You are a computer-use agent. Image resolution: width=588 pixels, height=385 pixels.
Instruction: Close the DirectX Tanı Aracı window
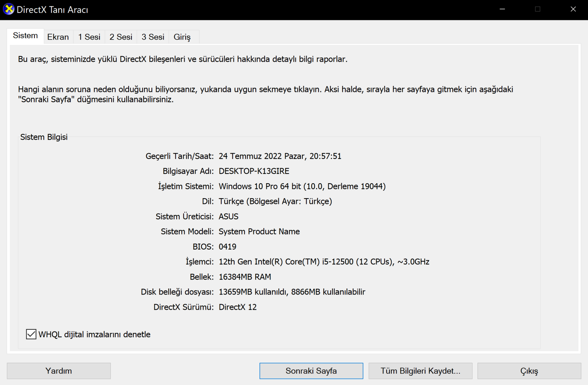click(x=573, y=9)
